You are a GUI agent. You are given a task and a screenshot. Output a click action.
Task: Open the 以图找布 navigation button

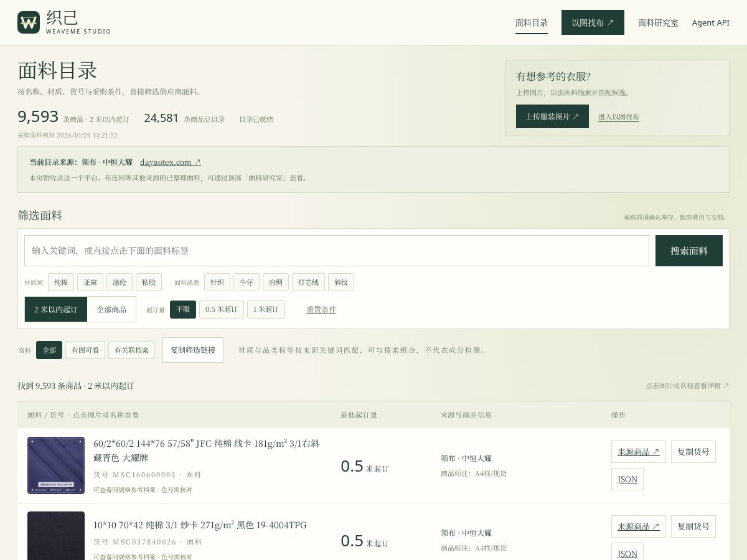point(593,22)
